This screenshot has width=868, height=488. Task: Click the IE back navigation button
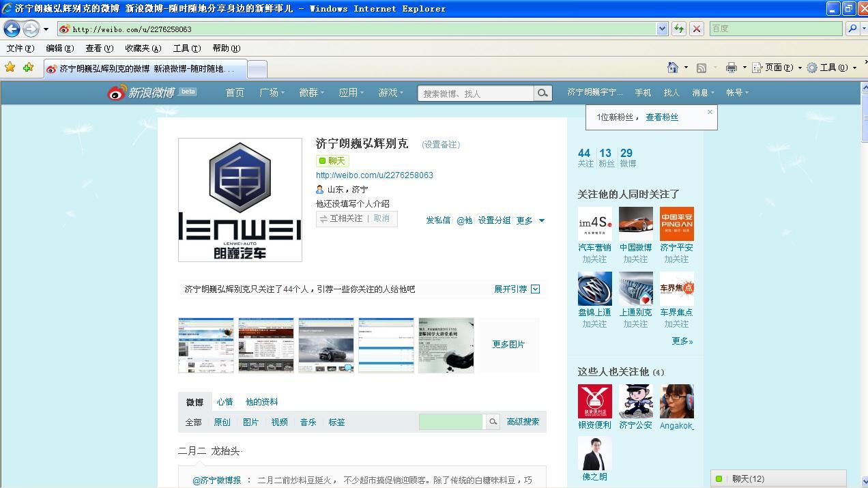pos(12,29)
